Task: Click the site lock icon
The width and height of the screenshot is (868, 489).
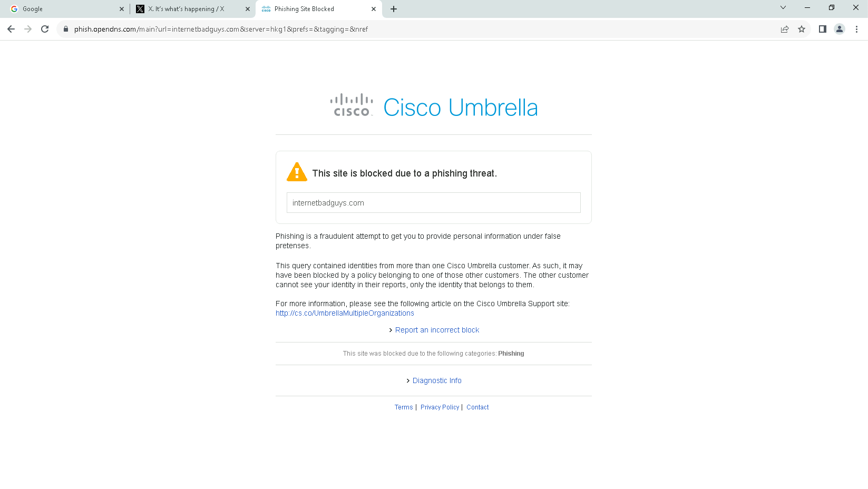Action: 66,29
